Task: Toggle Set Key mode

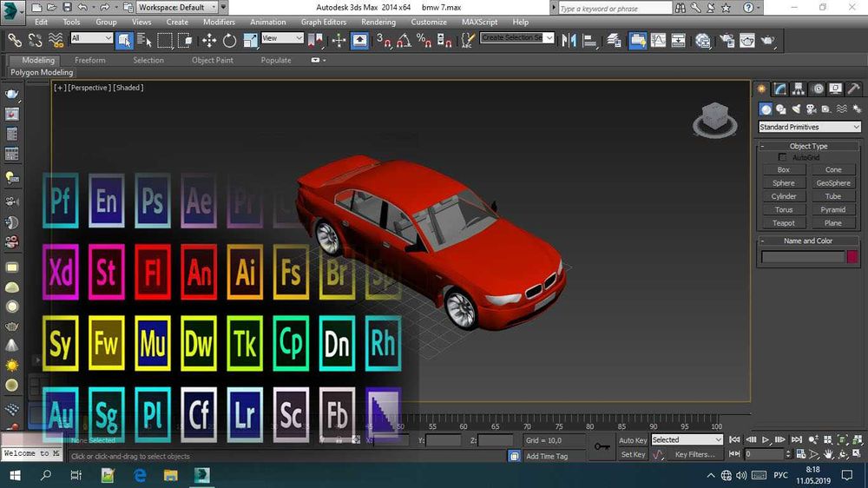Action: pyautogui.click(x=633, y=454)
